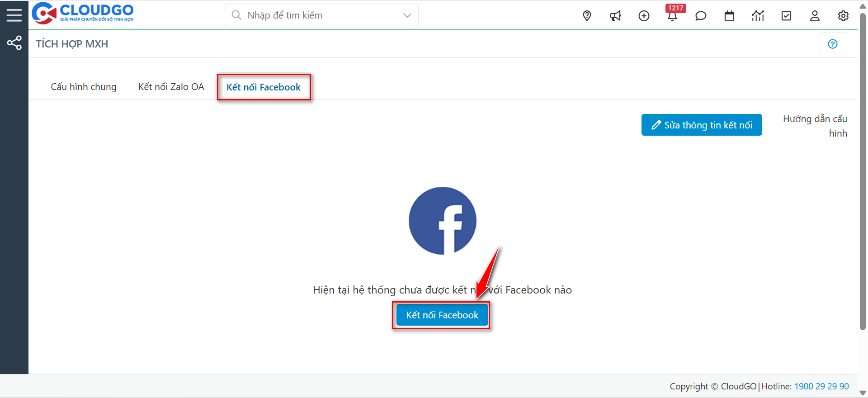Click the scrollbar down arrow

click(x=863, y=393)
